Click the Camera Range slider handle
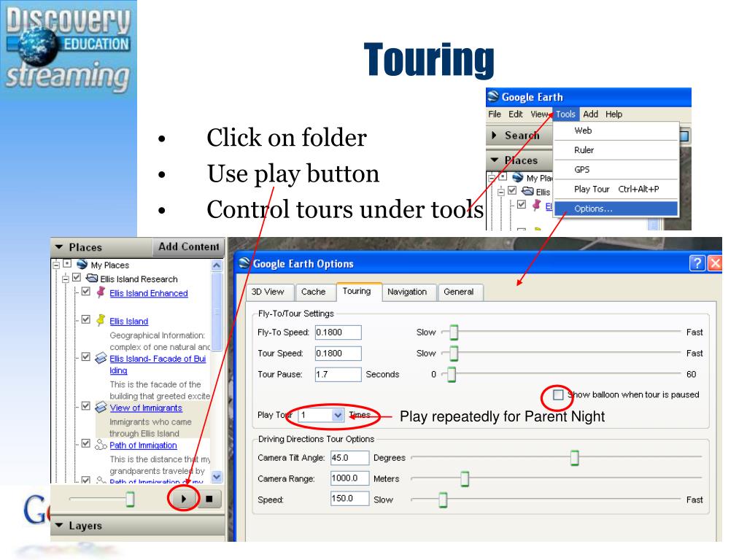Image resolution: width=747 pixels, height=560 pixels. [x=465, y=478]
